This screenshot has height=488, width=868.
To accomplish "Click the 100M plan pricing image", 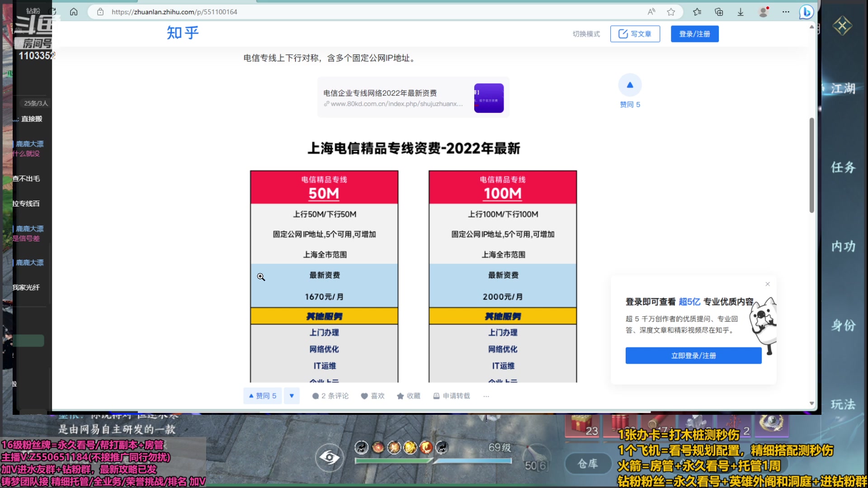I will pyautogui.click(x=503, y=277).
